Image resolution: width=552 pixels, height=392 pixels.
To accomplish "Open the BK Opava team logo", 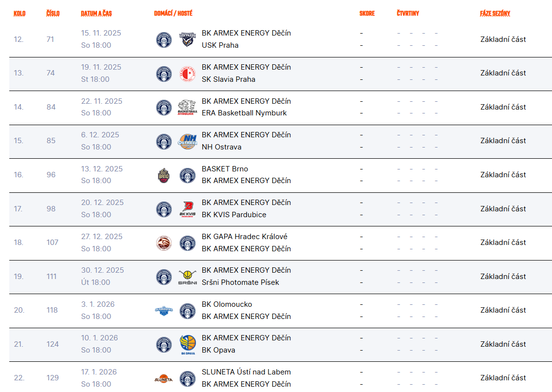I will click(x=187, y=344).
